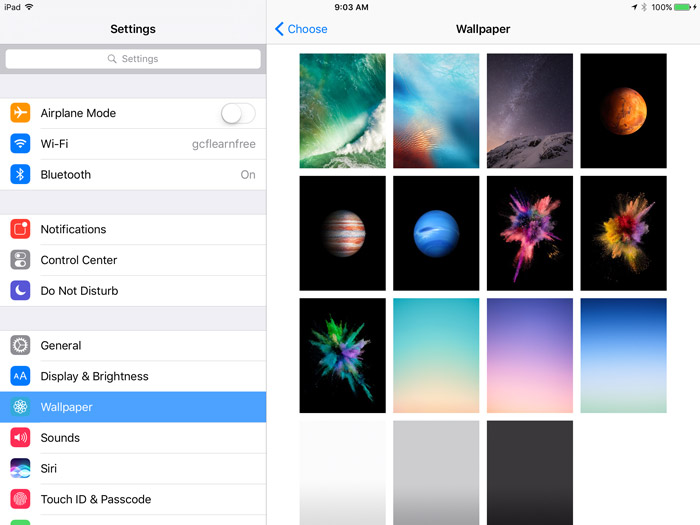
Task: Choose the Mars planet wallpaper
Action: click(623, 111)
